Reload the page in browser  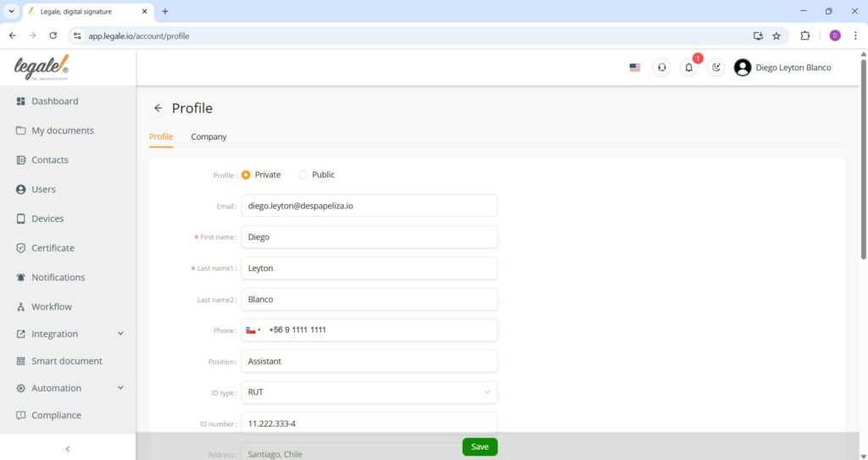(53, 36)
